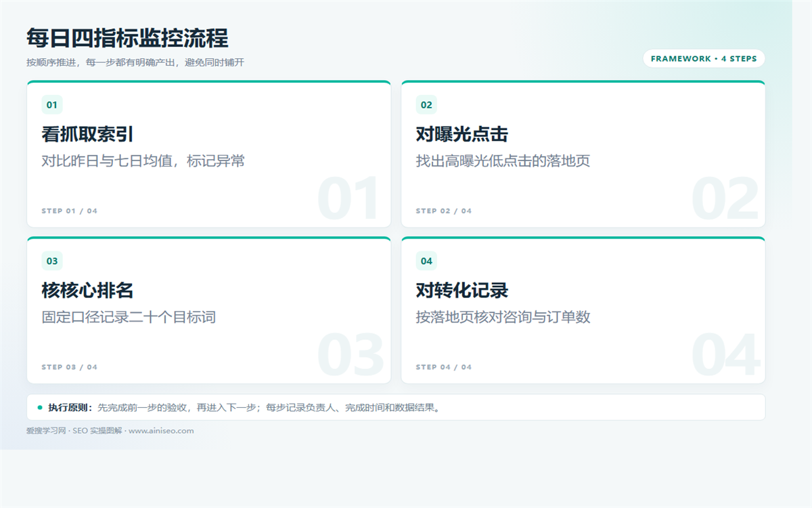Viewport: 812px width, 508px height.
Task: Select the heading 看抓取索引
Action: coord(88,134)
